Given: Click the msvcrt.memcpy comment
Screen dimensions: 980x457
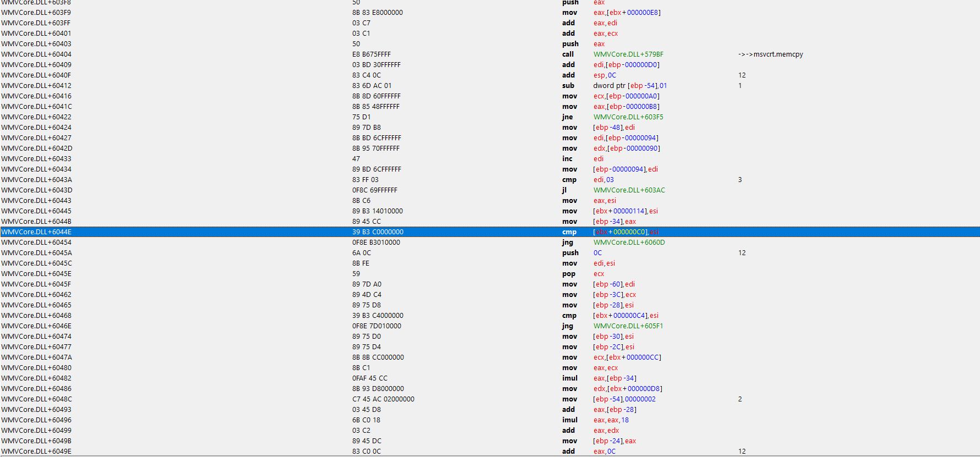Looking at the screenshot, I should [x=771, y=54].
